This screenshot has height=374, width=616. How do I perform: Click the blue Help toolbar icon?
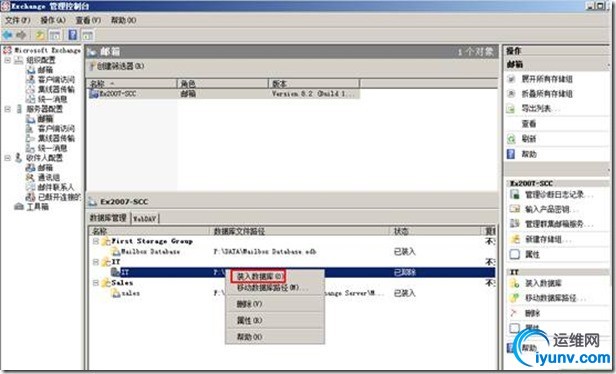73,35
